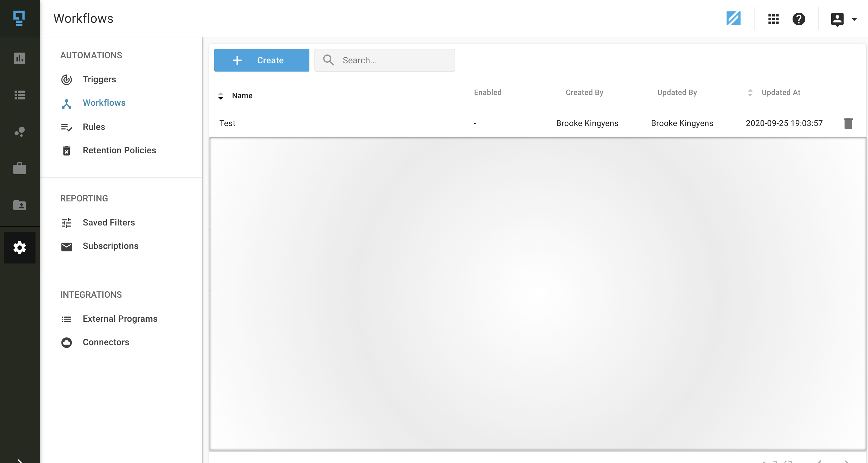The image size is (868, 463).
Task: Go to Triggers in Automations
Action: click(x=99, y=79)
